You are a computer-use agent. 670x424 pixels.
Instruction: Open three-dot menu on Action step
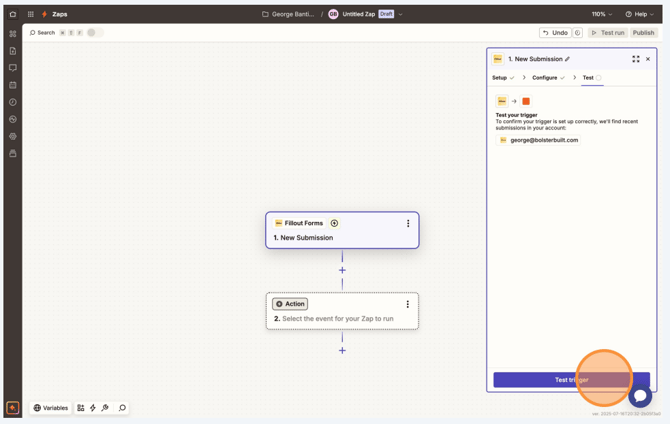click(408, 304)
